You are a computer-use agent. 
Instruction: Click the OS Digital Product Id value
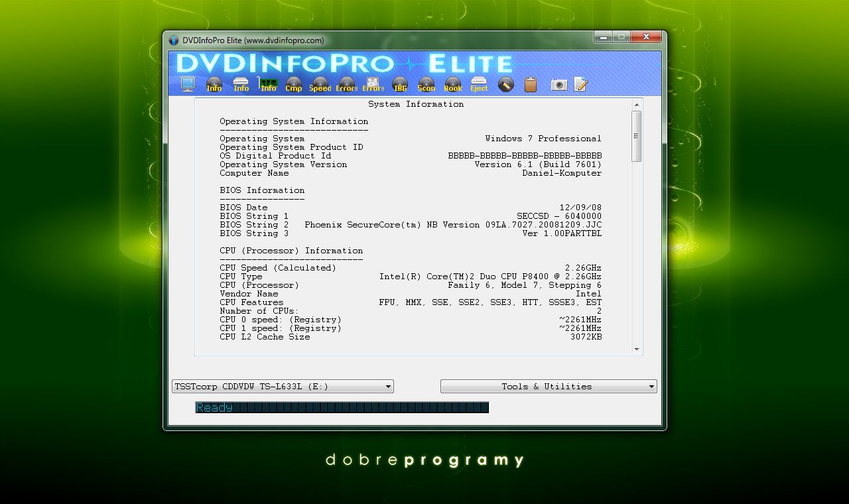click(525, 156)
